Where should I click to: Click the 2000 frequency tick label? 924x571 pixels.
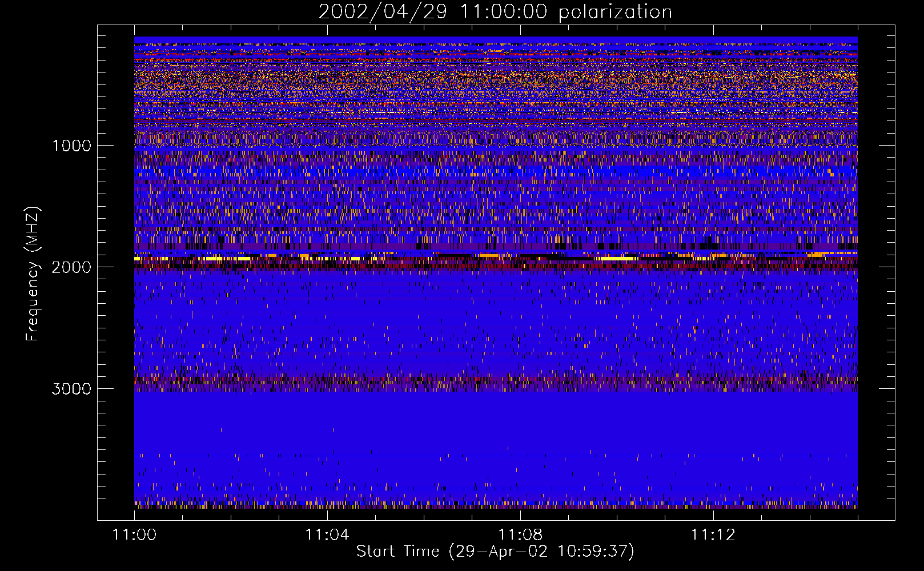pos(71,267)
